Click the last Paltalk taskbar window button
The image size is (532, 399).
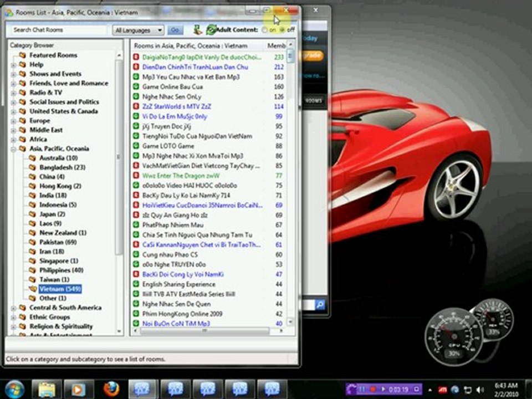click(x=272, y=389)
